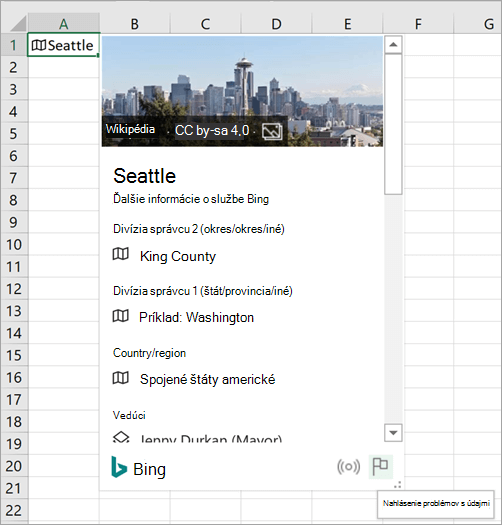
Task: Select row 22 header
Action: point(14,510)
